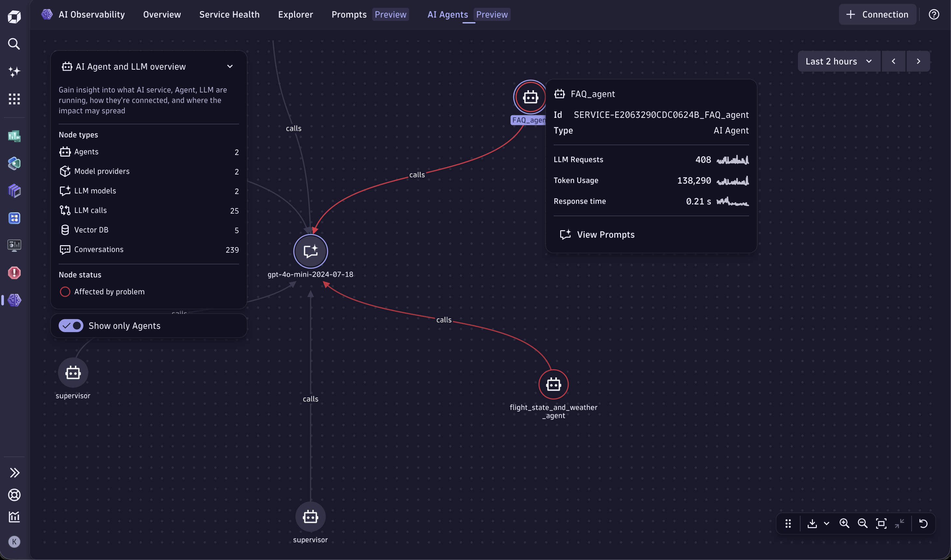Image resolution: width=951 pixels, height=560 pixels.
Task: Click Affected by problem status legend
Action: tap(102, 292)
